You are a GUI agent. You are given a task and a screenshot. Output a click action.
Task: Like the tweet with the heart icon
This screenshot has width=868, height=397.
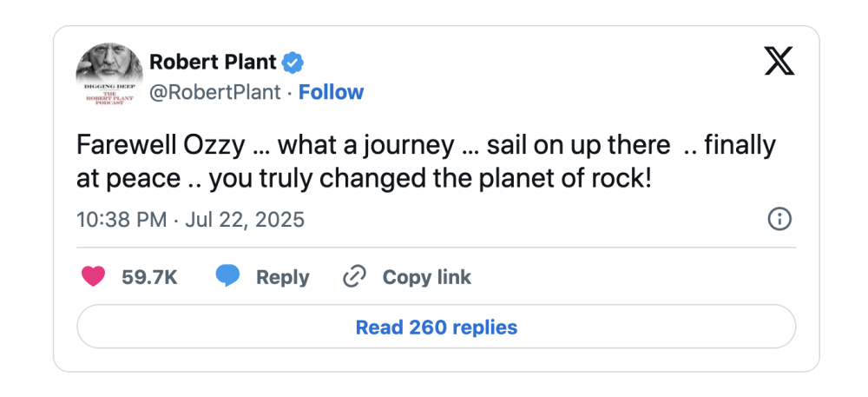pos(93,277)
